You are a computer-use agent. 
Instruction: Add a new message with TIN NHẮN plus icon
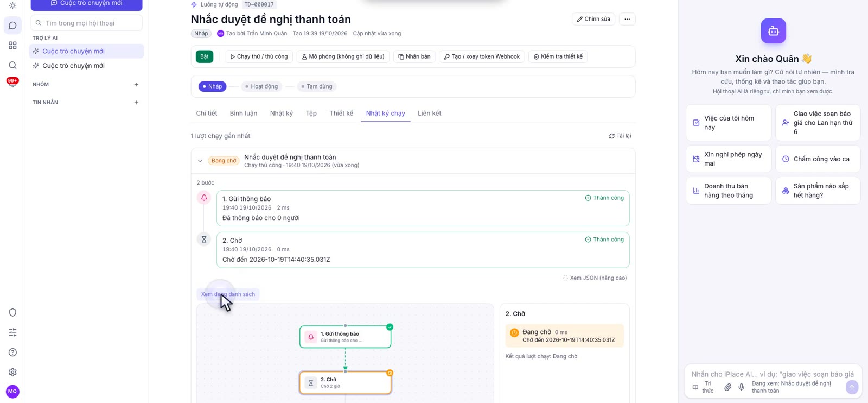(136, 103)
